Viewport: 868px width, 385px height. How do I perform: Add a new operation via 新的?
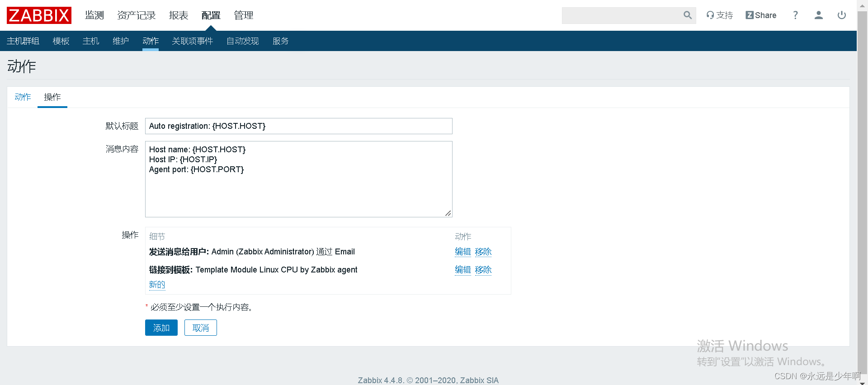[157, 285]
